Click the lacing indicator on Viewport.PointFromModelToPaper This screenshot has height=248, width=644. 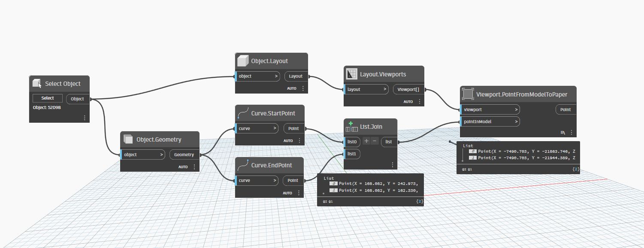click(x=562, y=133)
